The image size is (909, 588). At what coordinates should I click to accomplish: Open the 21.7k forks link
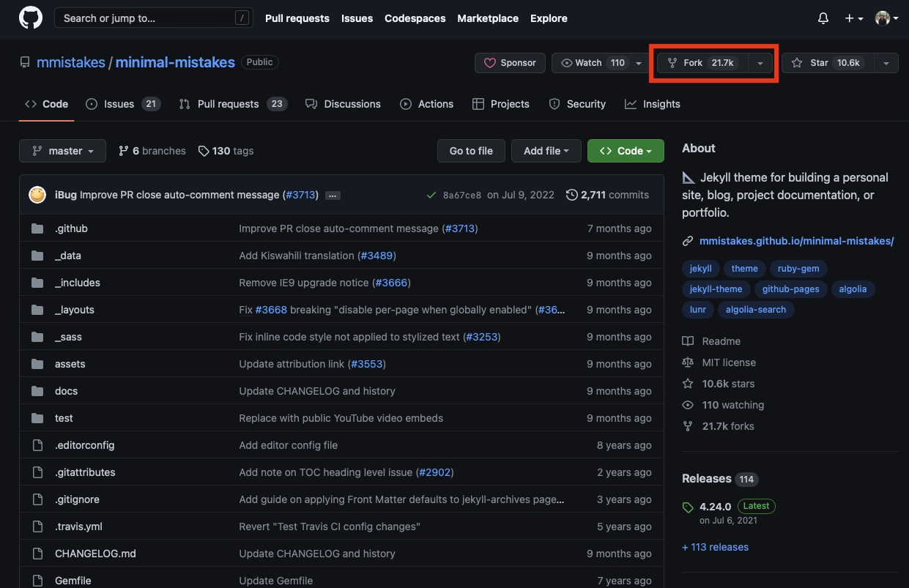718,426
